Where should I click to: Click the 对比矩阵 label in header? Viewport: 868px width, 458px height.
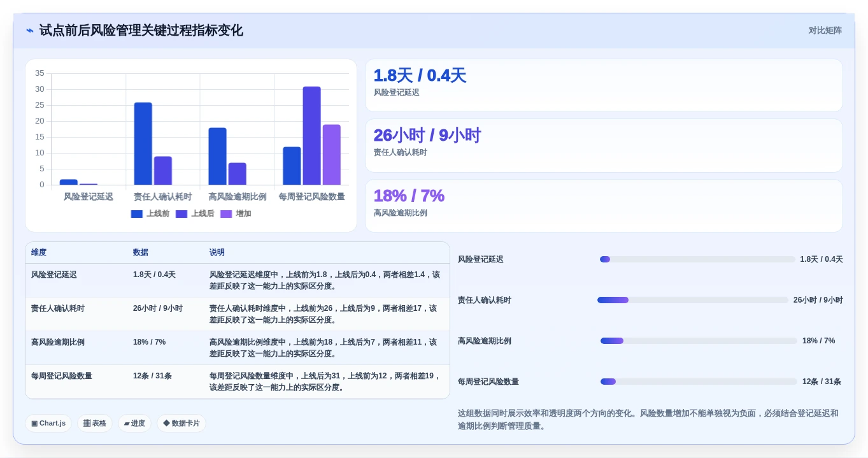[825, 31]
